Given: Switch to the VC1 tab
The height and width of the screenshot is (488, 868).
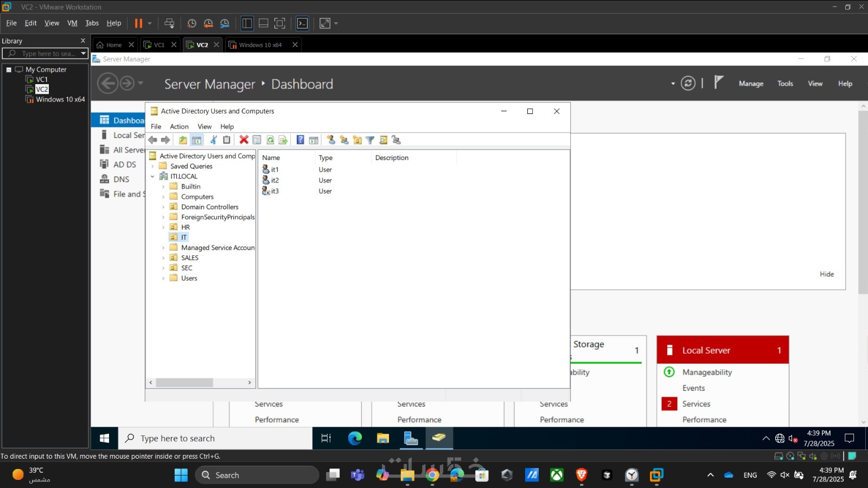Looking at the screenshot, I should [x=159, y=45].
